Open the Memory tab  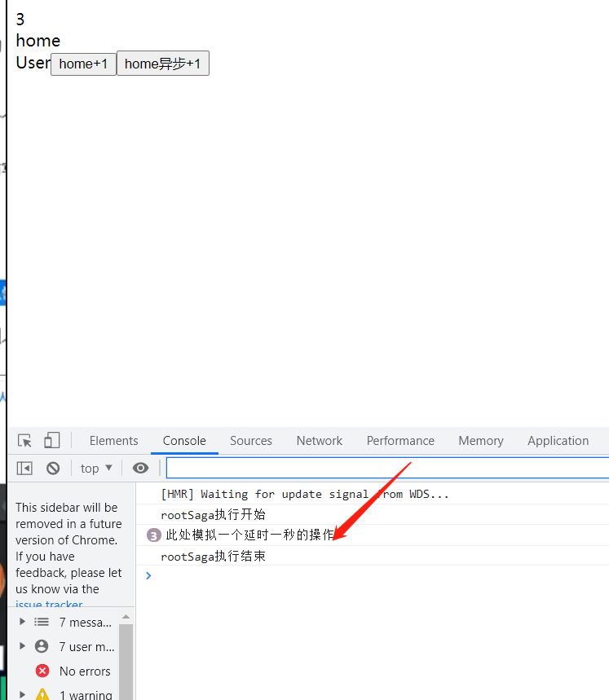click(481, 441)
